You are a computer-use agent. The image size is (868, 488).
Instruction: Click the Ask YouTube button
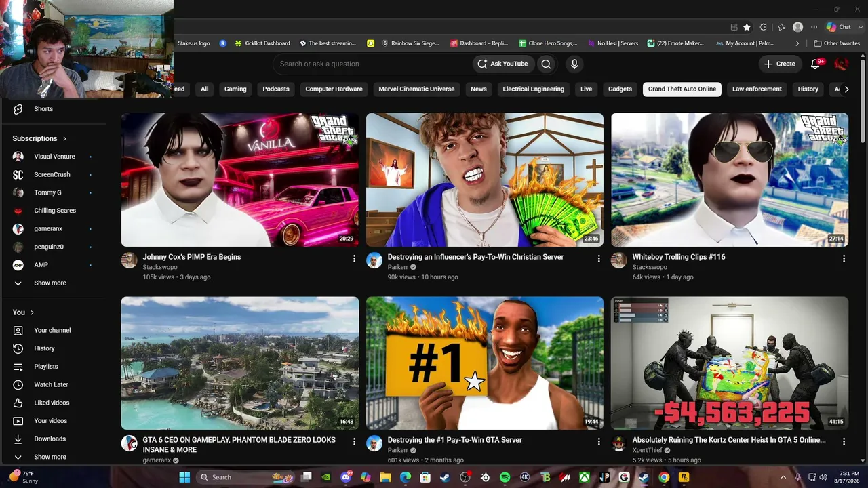[502, 64]
